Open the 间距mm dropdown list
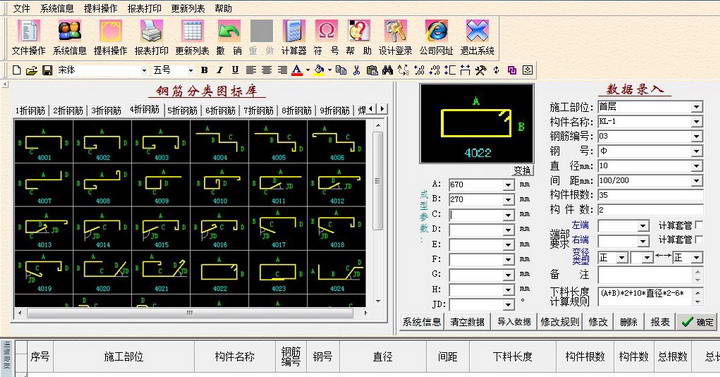This screenshot has width=720, height=377. pyautogui.click(x=697, y=180)
